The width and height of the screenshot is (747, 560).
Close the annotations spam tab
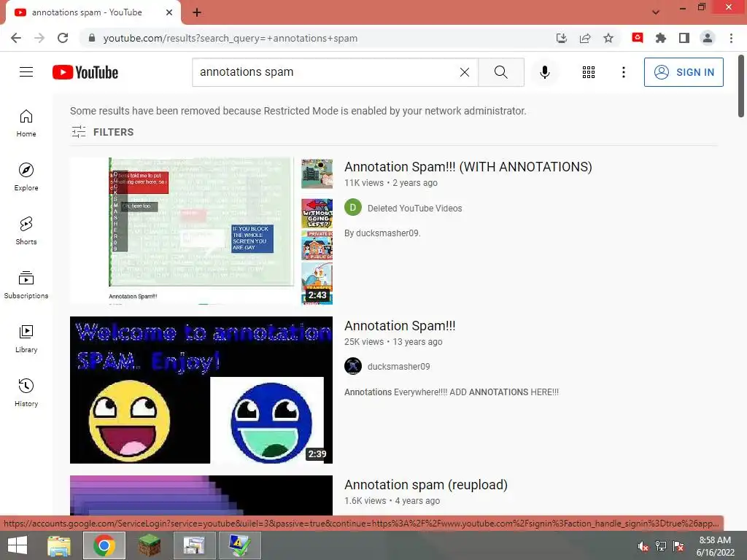tap(169, 12)
